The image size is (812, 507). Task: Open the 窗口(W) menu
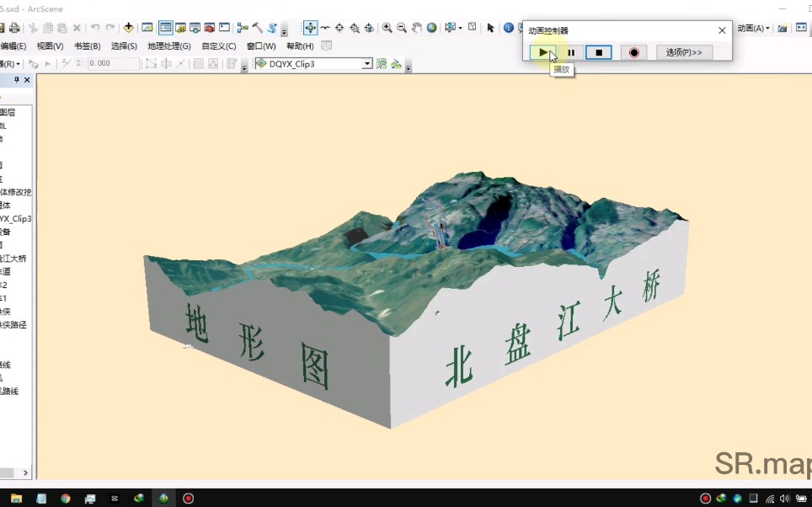pyautogui.click(x=261, y=45)
